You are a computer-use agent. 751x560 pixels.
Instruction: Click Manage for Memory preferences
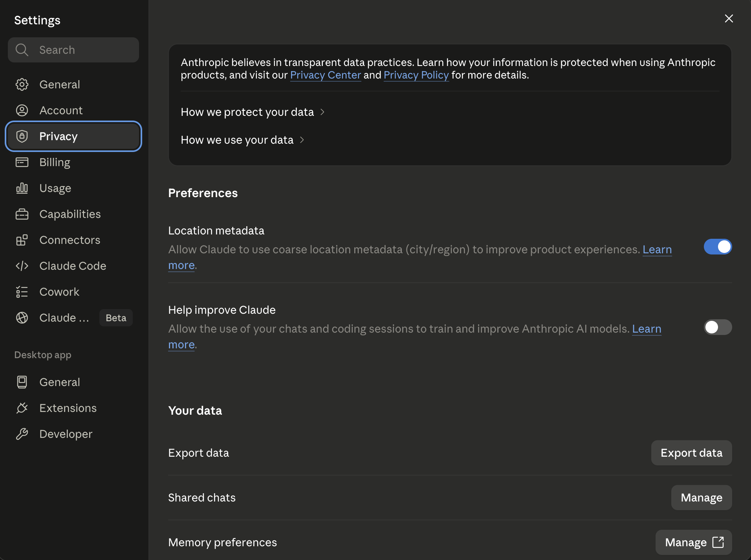coord(694,542)
